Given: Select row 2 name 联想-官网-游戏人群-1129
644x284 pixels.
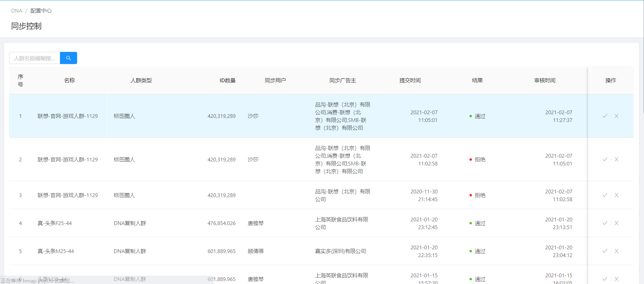Looking at the screenshot, I should pos(68,159).
